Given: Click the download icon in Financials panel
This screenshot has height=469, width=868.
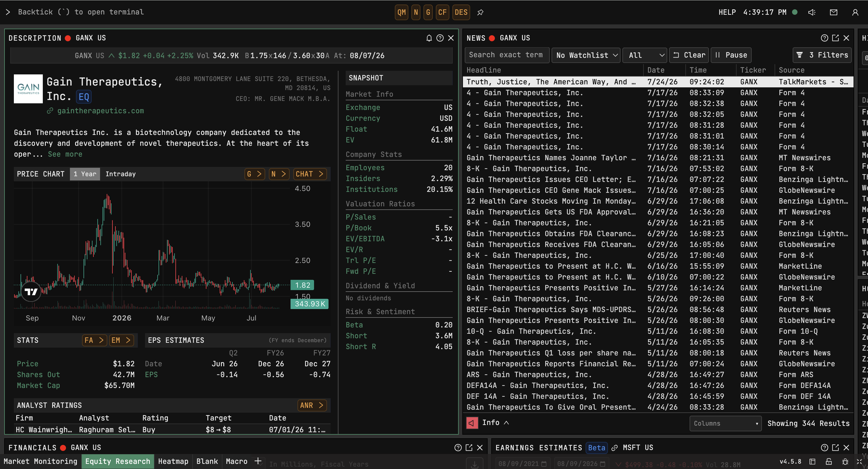Looking at the screenshot, I should [x=474, y=464].
